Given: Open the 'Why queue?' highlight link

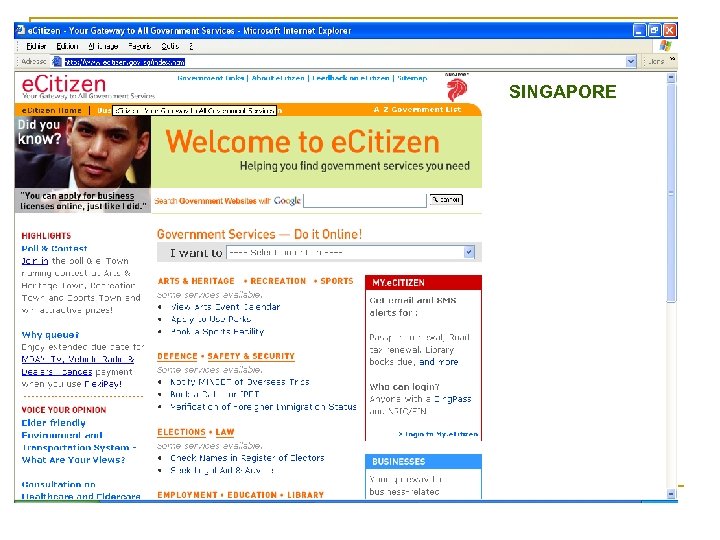Looking at the screenshot, I should 50,335.
